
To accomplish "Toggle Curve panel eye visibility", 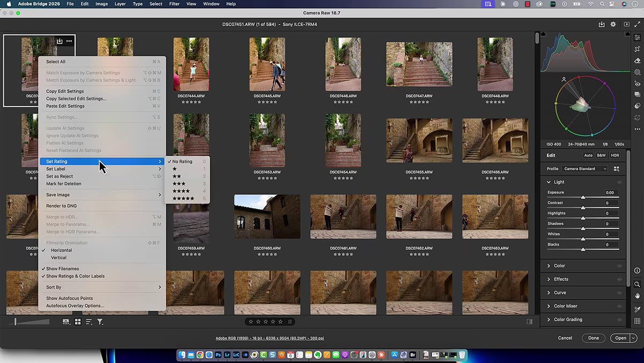I will click(x=619, y=293).
